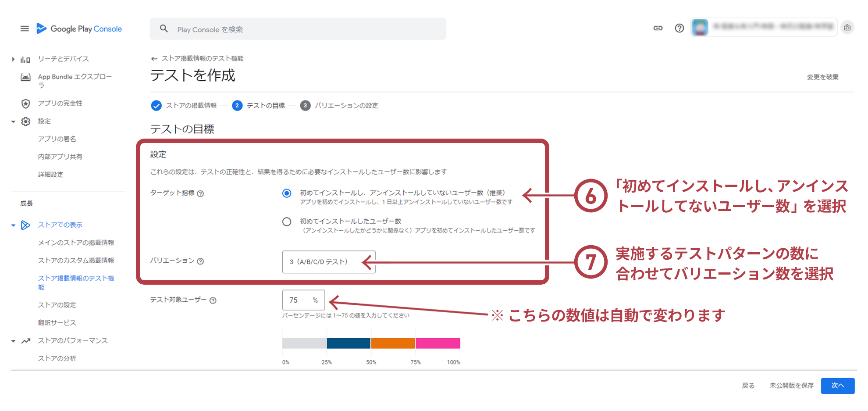Click the テスト対象ユーザー percentage field
868x411 pixels.
point(298,300)
